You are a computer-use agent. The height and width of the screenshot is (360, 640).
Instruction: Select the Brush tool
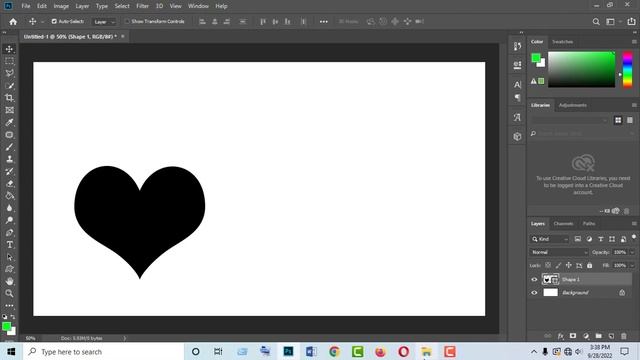[x=9, y=147]
